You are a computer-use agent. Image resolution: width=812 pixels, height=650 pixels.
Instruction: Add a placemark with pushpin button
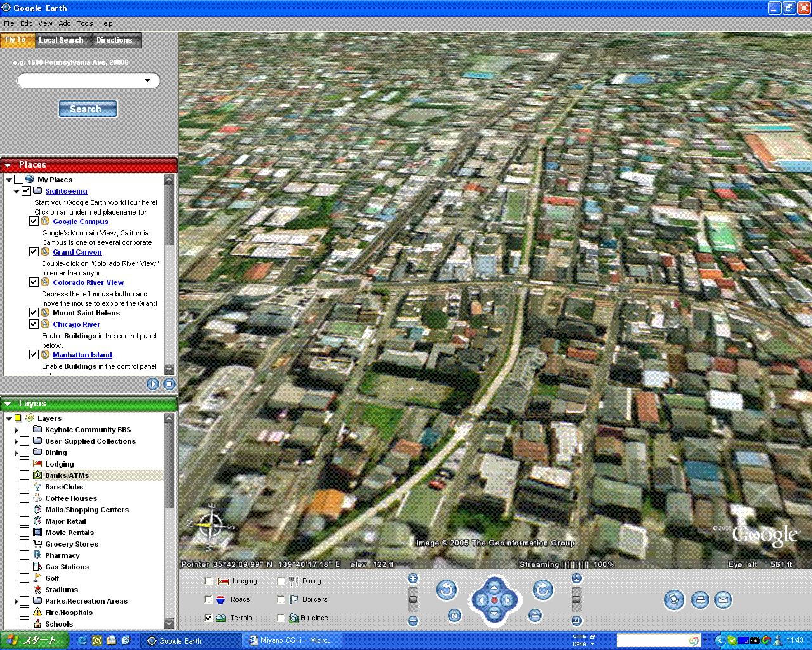(674, 600)
